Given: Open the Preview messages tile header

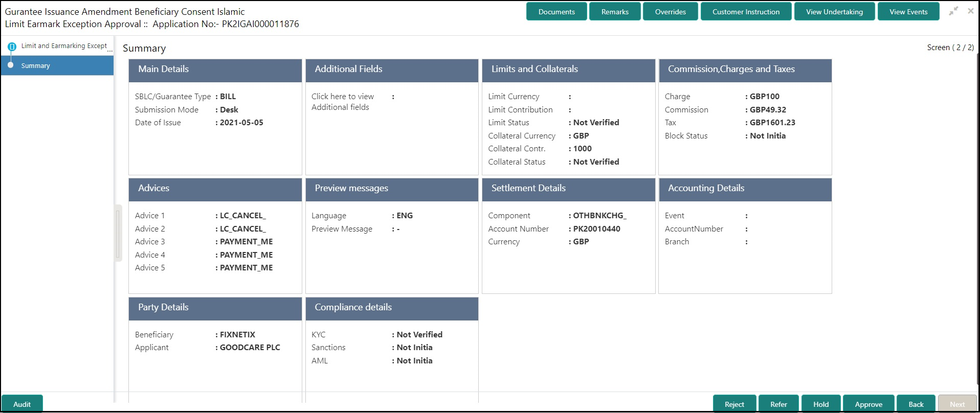Looking at the screenshot, I should (x=392, y=190).
